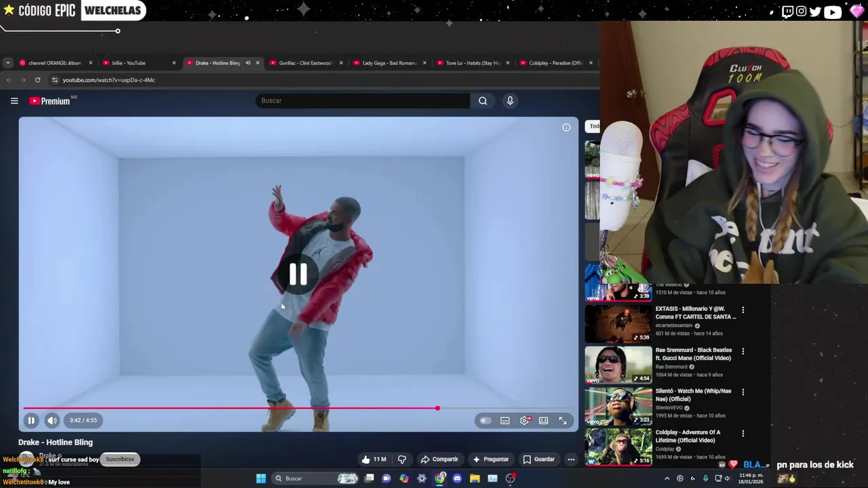Viewport: 868px width, 488px height.
Task: Save the video with the Guardar button
Action: pyautogui.click(x=538, y=460)
